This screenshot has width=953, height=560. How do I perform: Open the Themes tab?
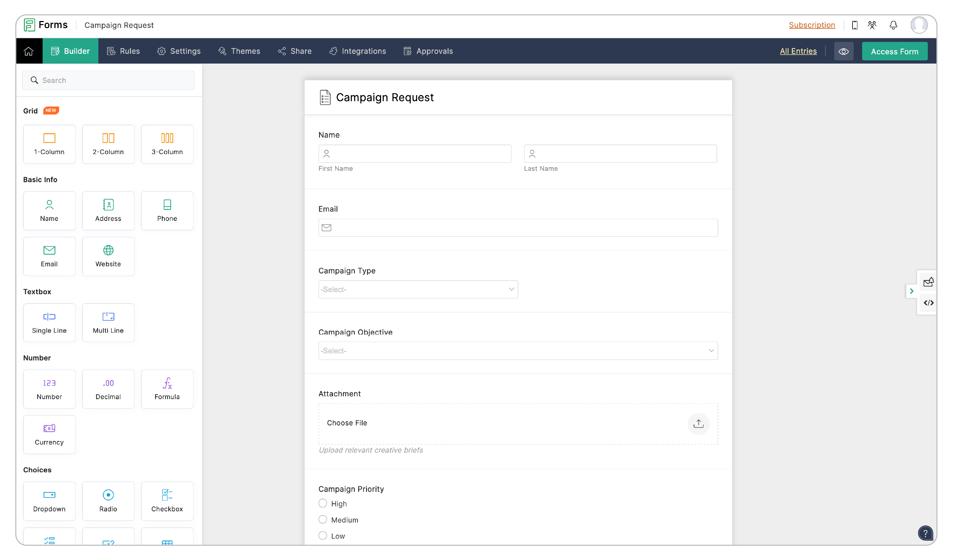coord(239,51)
